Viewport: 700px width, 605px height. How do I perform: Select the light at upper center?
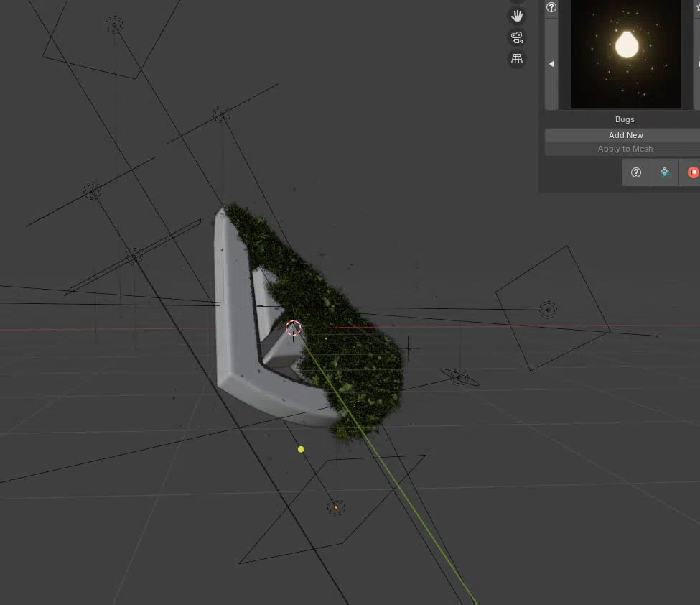(x=221, y=114)
